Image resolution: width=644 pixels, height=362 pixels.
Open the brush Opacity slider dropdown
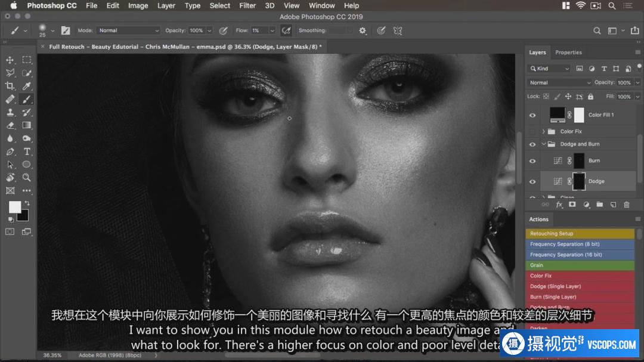click(x=209, y=30)
